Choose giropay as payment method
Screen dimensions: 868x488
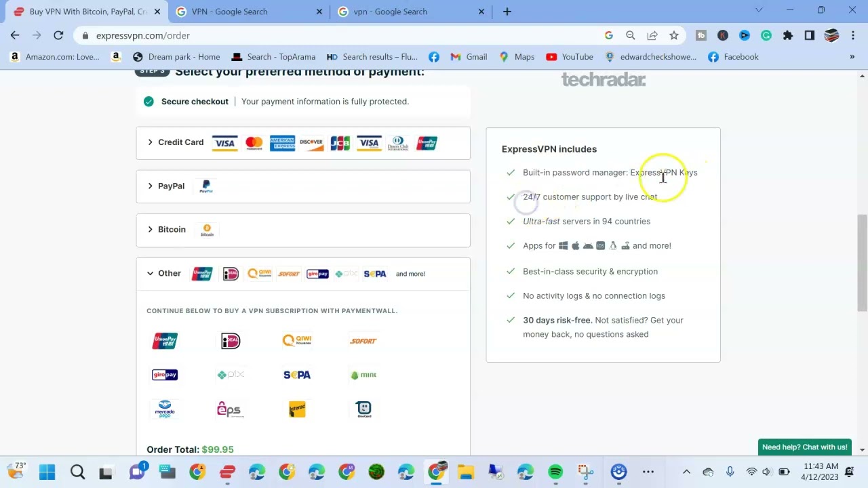tap(165, 375)
